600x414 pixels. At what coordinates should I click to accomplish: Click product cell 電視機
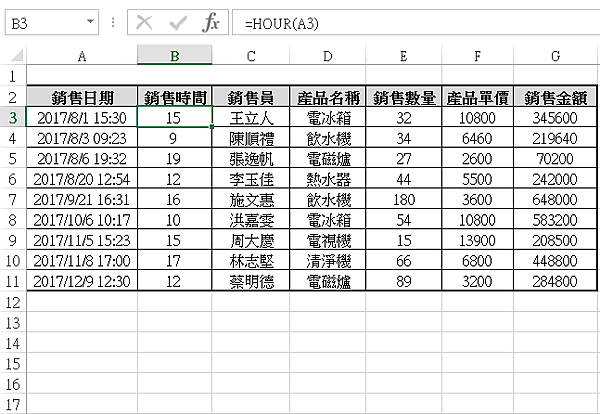pos(328,240)
